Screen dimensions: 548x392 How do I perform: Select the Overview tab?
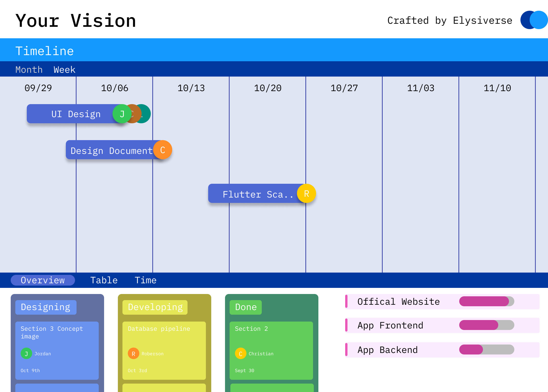click(43, 280)
